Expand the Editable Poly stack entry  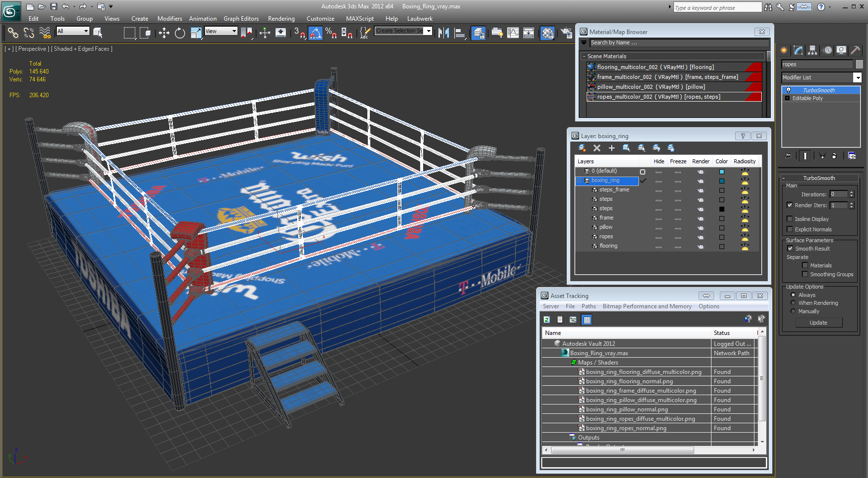tap(787, 98)
